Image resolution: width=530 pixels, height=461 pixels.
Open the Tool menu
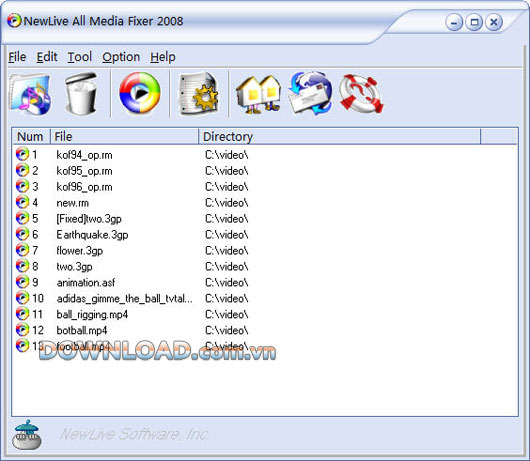[80, 57]
